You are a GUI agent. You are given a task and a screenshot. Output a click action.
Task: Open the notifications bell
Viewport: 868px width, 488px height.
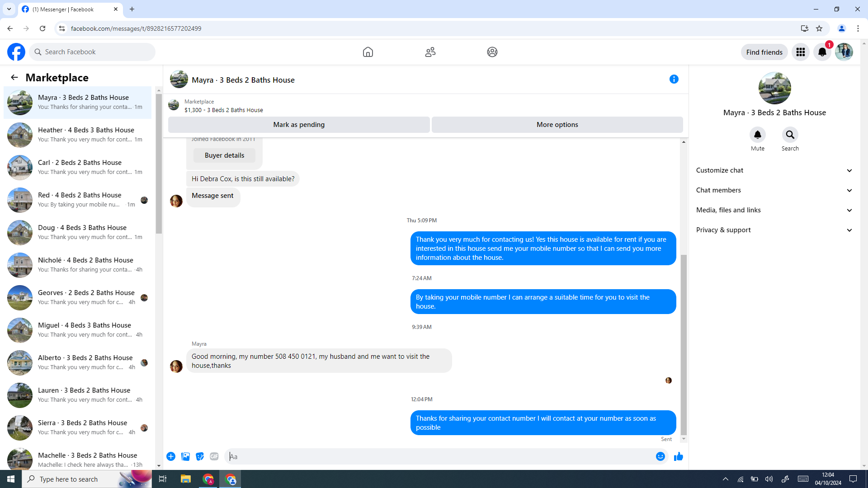coord(822,52)
